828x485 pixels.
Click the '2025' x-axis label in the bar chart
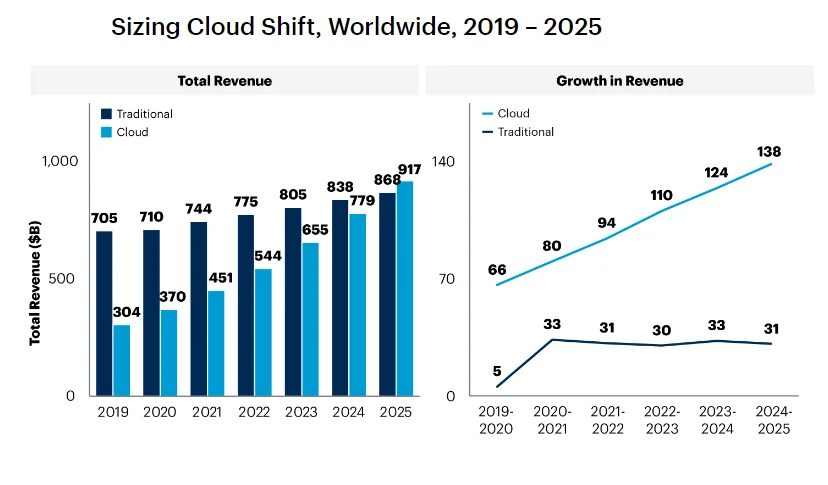396,412
